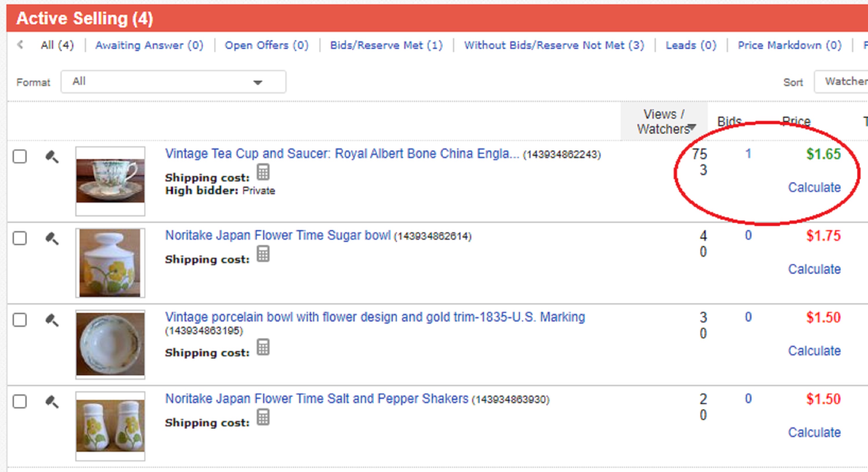Viewport: 868px width, 472px height.
Task: Click the bid count 1 for Tea Cup
Action: (748, 154)
